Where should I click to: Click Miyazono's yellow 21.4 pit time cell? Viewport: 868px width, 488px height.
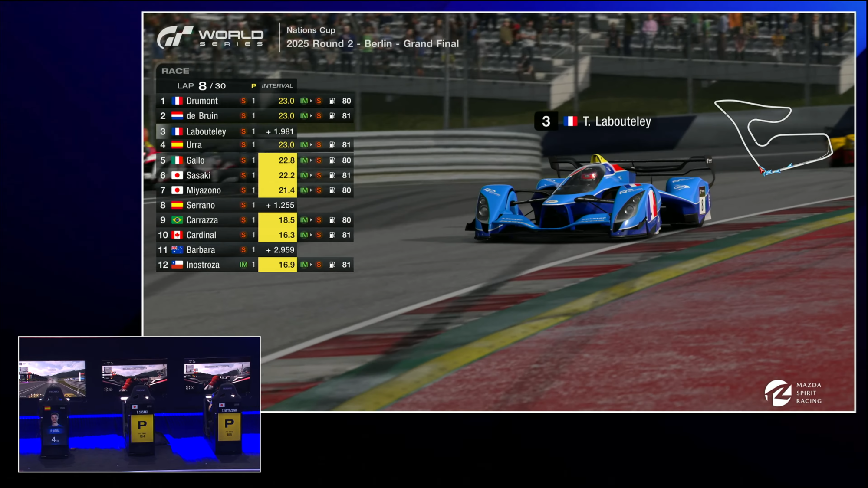coord(278,190)
